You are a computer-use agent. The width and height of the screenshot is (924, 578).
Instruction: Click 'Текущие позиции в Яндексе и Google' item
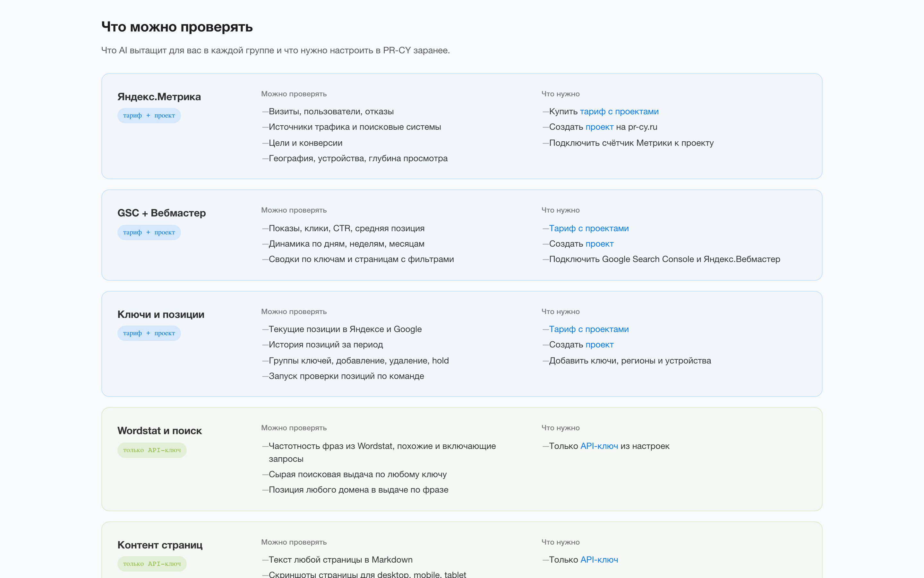pos(345,329)
